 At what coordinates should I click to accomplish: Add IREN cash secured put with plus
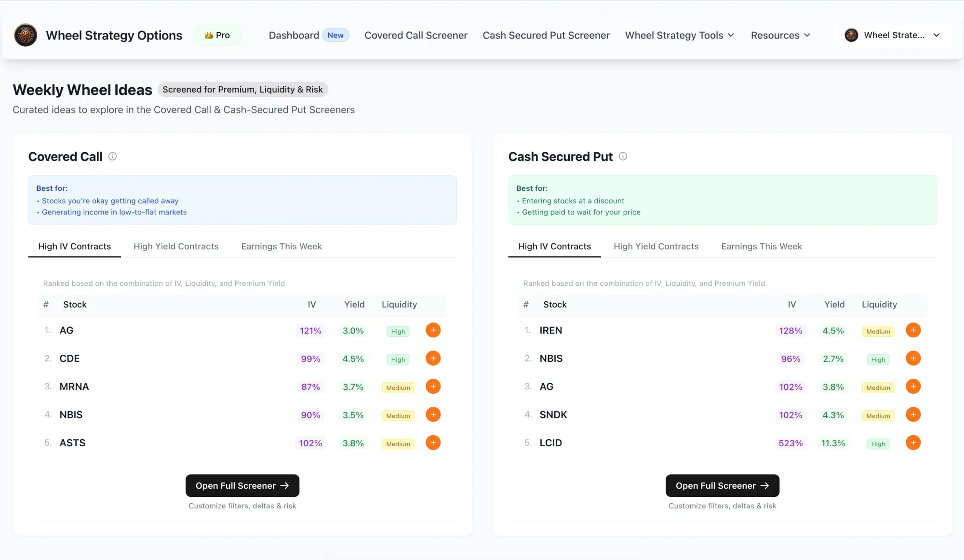click(x=913, y=331)
